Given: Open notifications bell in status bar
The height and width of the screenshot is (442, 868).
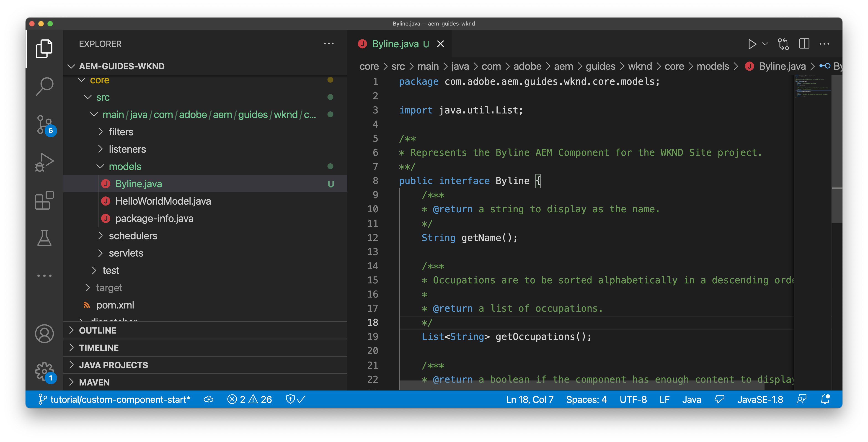Looking at the screenshot, I should [x=825, y=399].
